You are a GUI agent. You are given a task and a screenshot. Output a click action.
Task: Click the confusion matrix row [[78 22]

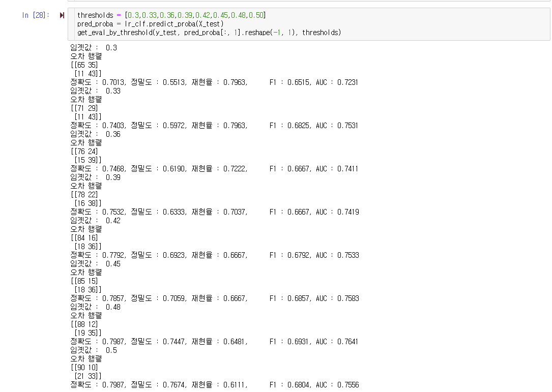(x=84, y=195)
